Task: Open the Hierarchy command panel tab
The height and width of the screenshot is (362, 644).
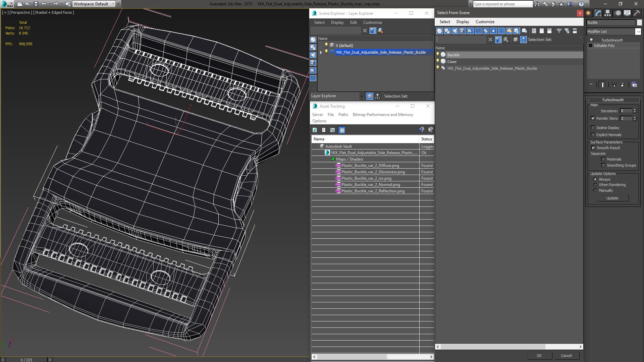Action: point(608,13)
